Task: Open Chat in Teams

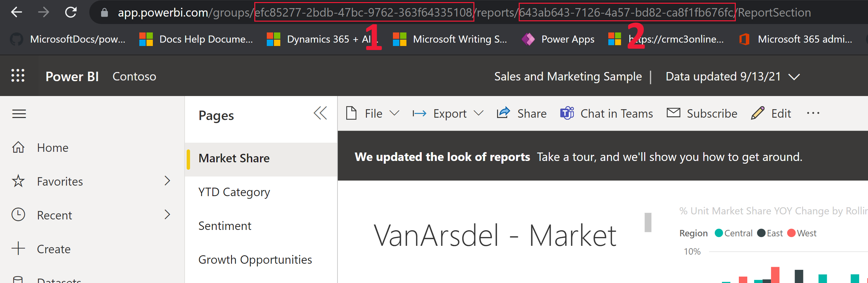Action: (x=607, y=114)
